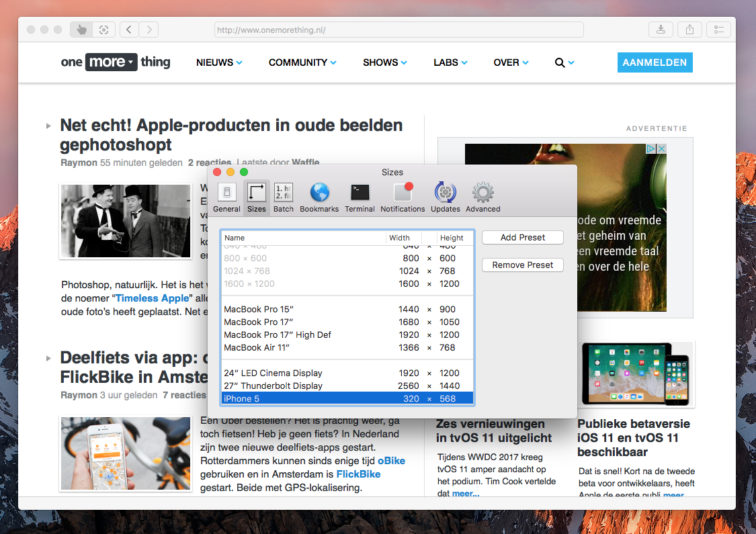
Task: Open the Updates preferences pane
Action: (445, 197)
